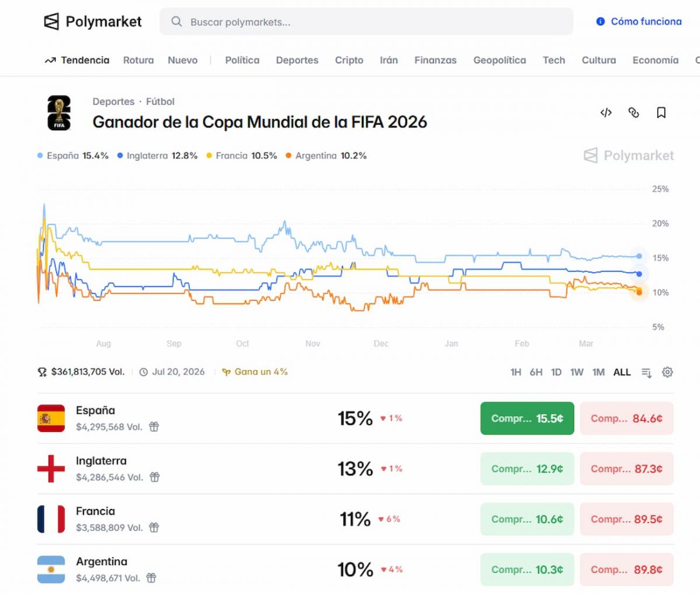Open the search bar magnifier icon
700x593 pixels.
[x=176, y=22]
